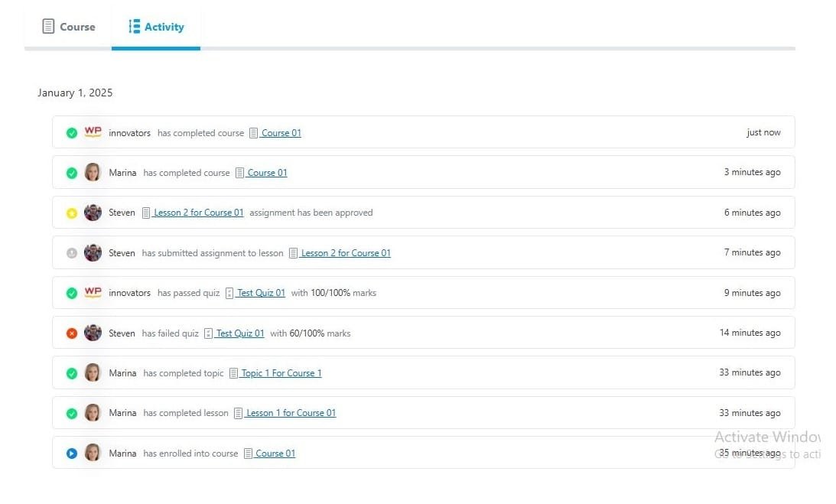The height and width of the screenshot is (504, 836).
Task: Click "3 minutes ago" timestamp
Action: [753, 172]
